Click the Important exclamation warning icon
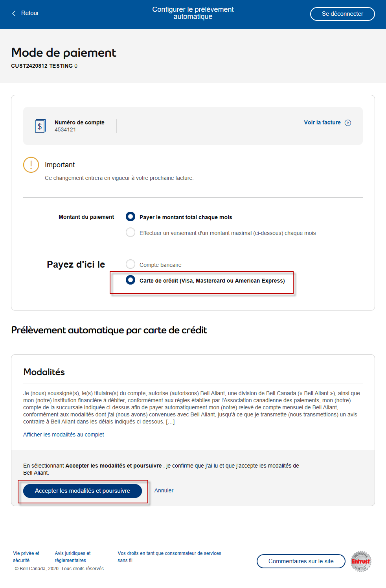The width and height of the screenshot is (386, 588). tap(31, 165)
